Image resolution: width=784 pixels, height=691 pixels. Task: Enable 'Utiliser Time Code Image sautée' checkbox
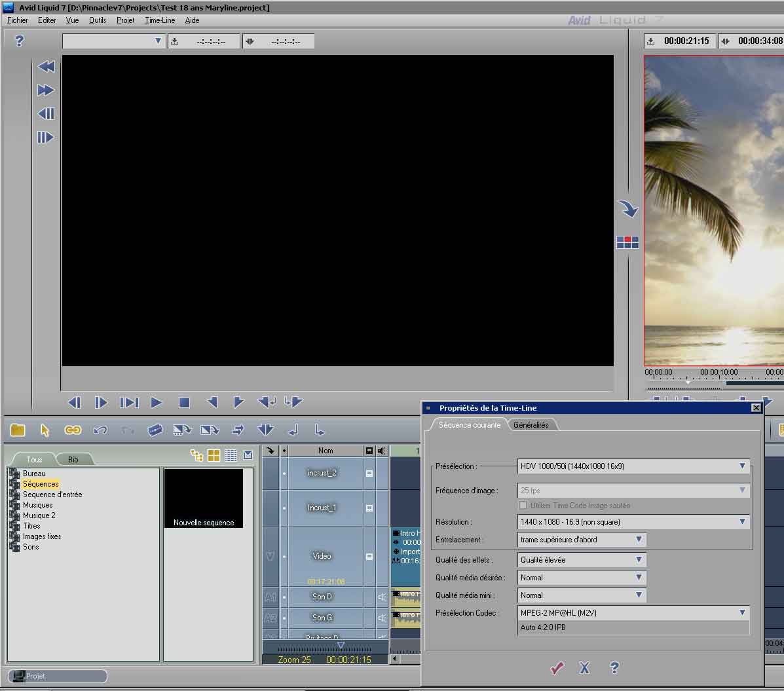[x=523, y=506]
